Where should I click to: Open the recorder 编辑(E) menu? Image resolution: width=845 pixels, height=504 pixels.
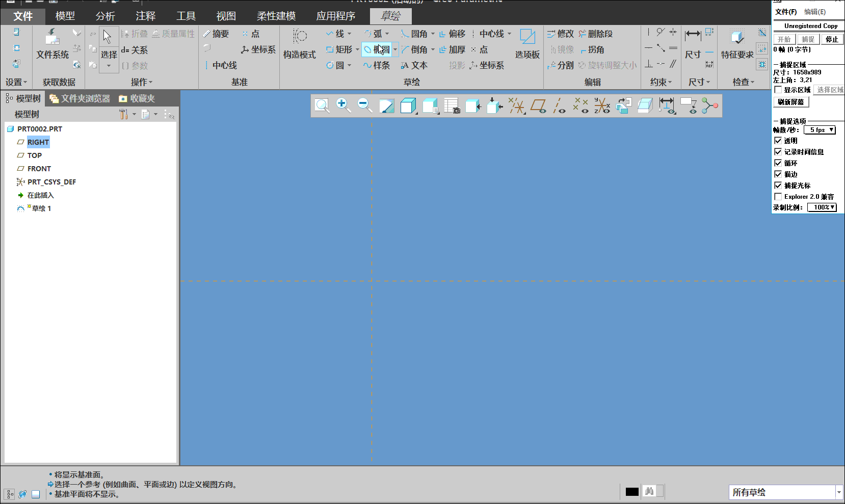815,12
